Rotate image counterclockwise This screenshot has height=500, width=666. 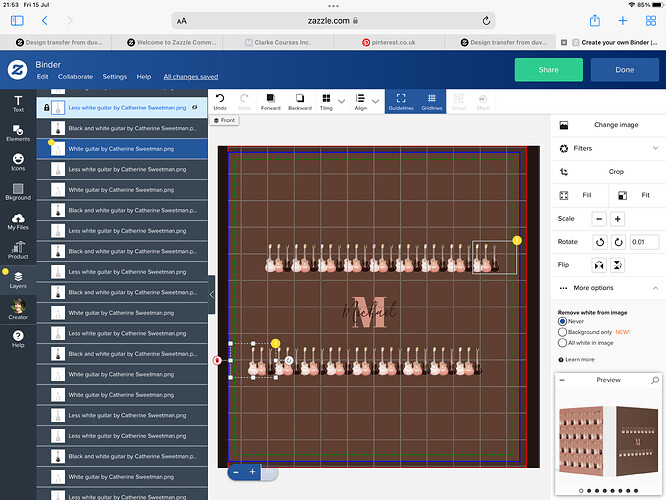click(600, 242)
